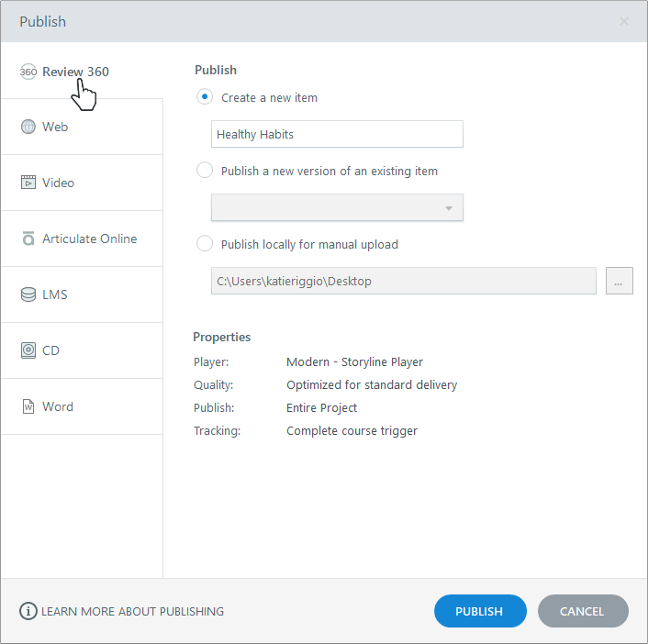Click the Articulate Online logo icon
Image resolution: width=648 pixels, height=644 pixels.
tap(28, 239)
